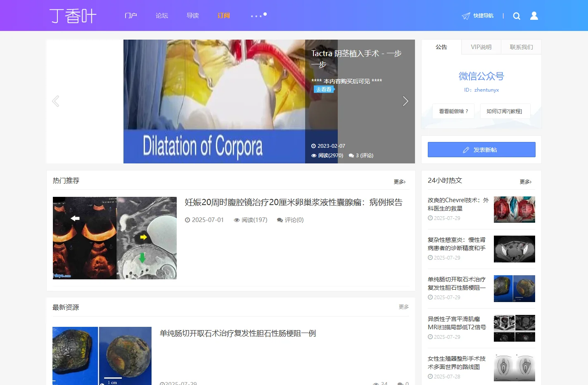Go to 订阅 nav item
Screen dimensions: 588x385
pos(224,16)
